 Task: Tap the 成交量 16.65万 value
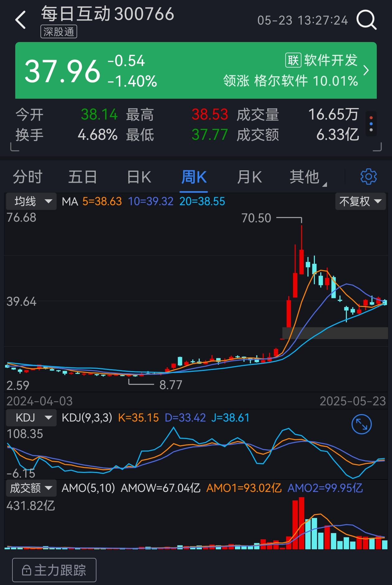point(334,114)
